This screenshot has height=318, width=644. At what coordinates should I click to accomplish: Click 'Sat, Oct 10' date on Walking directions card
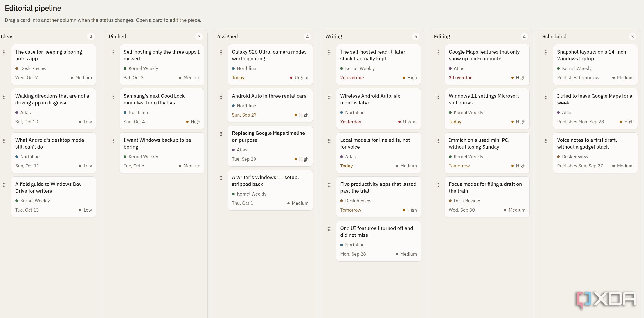27,122
